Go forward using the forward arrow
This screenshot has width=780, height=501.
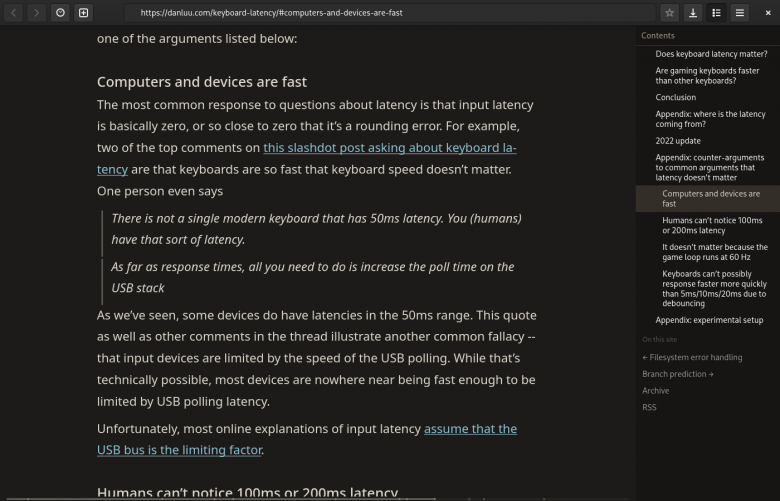[36, 13]
